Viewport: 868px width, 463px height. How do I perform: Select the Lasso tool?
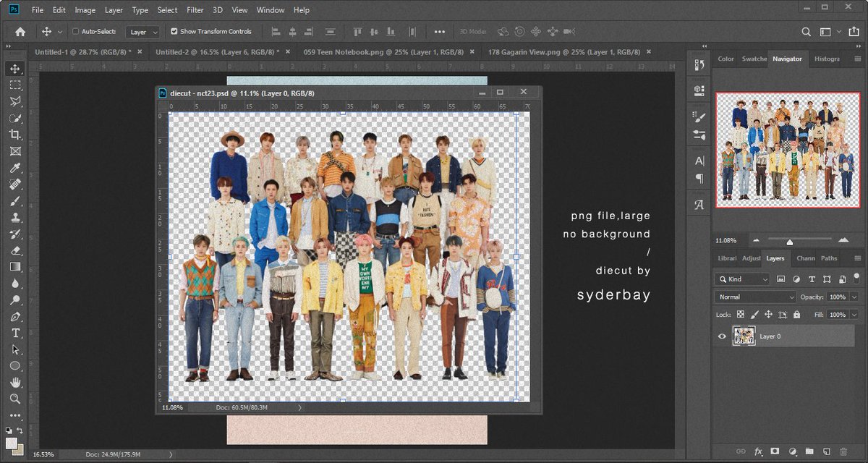coord(15,101)
